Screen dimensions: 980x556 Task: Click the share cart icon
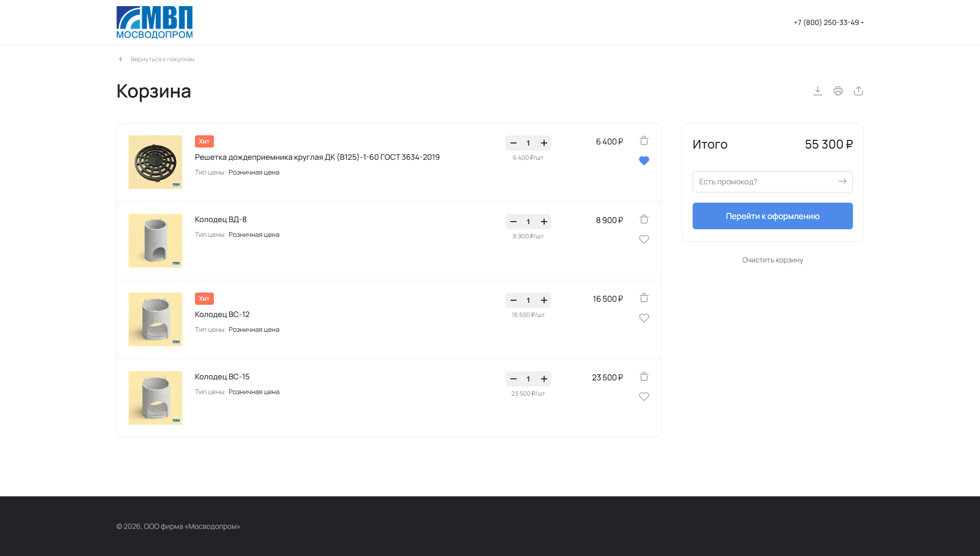click(x=858, y=91)
